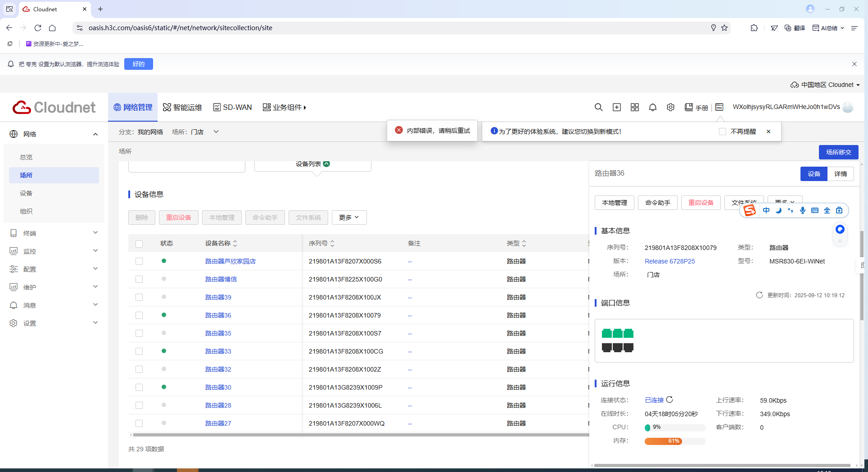Select the checkbox for 路由器36 row
The width and height of the screenshot is (868, 472).
[139, 315]
